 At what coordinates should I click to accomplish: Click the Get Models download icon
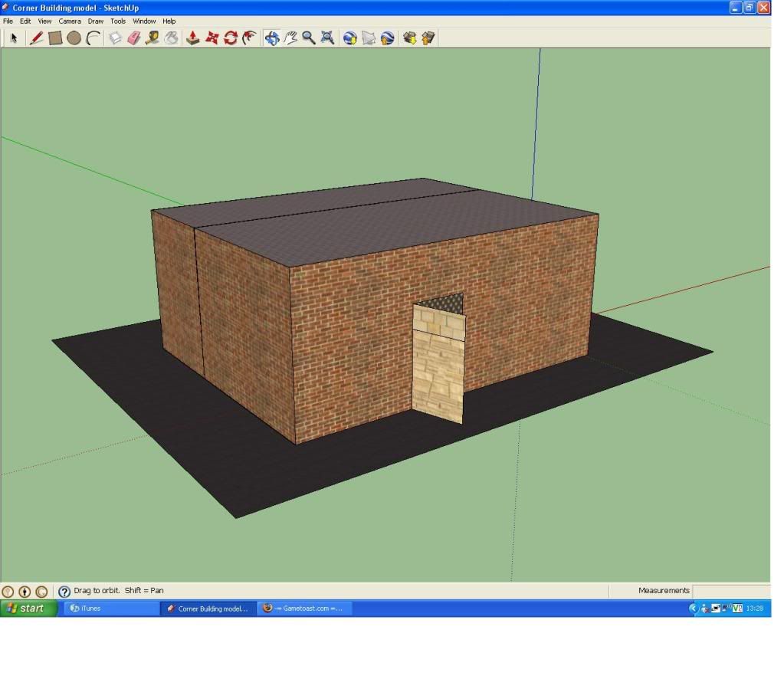[410, 38]
